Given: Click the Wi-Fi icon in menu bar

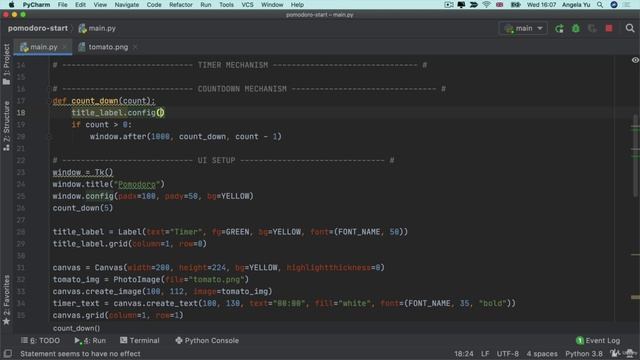Looking at the screenshot, I should pos(486,5).
